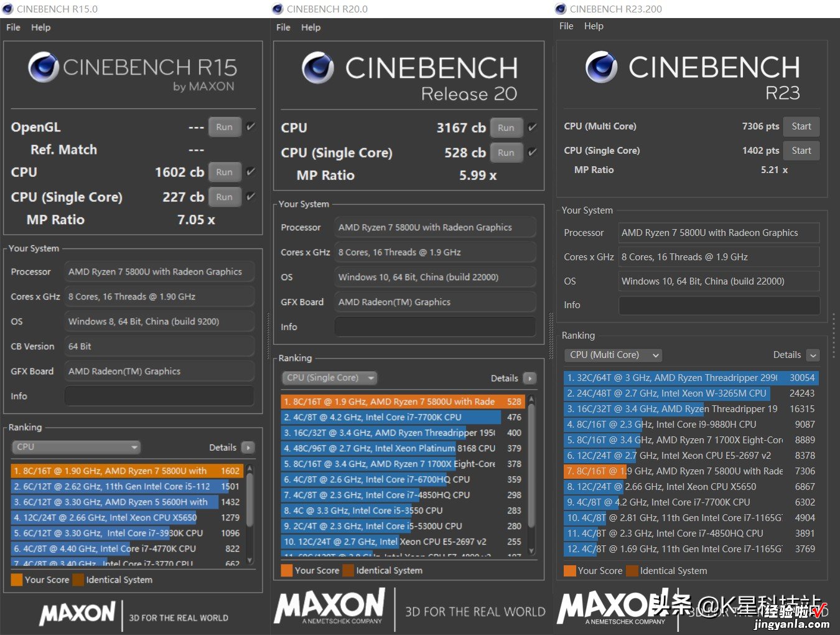Open Help menu in Cinebench R15

41,27
